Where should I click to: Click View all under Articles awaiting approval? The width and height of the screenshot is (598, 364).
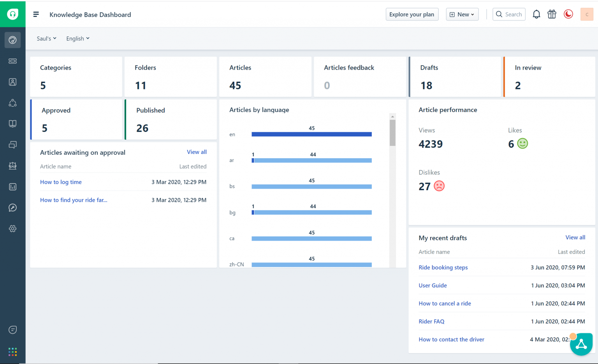click(x=197, y=152)
